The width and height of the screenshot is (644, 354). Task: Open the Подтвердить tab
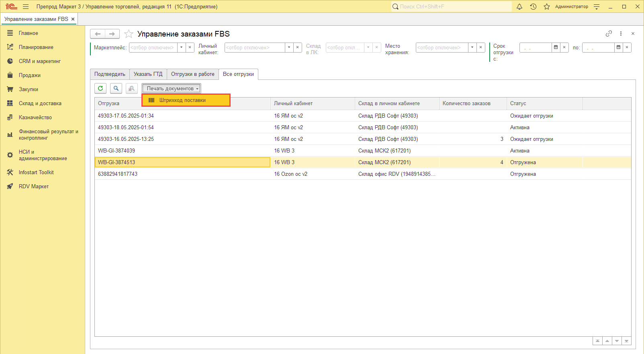click(x=110, y=74)
